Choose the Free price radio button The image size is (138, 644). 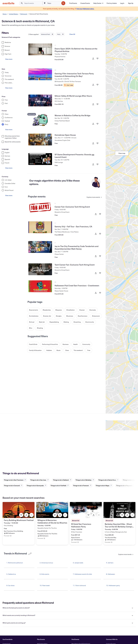(3, 100)
